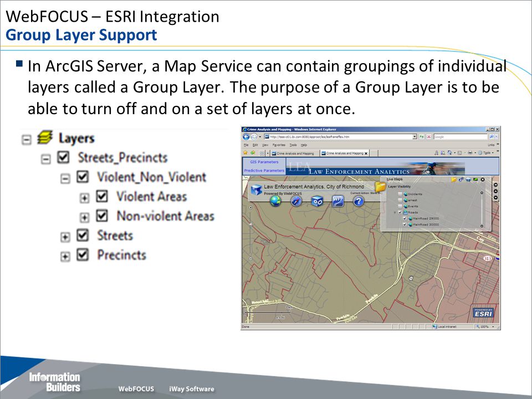Click the Layer Visibility panel scrollbar
This screenshot has height=399, width=532.
click(x=482, y=209)
